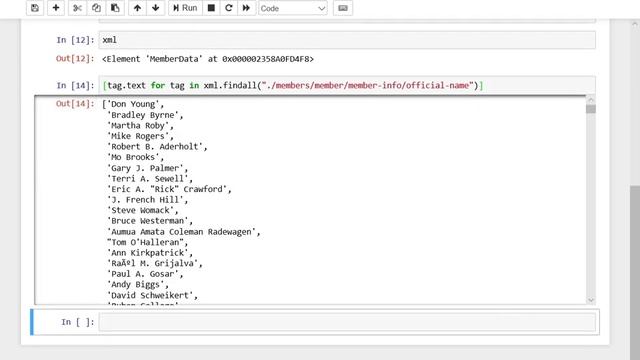This screenshot has height=360, width=640.
Task: Click 'Martha Roby' in the output
Action: click(x=138, y=126)
